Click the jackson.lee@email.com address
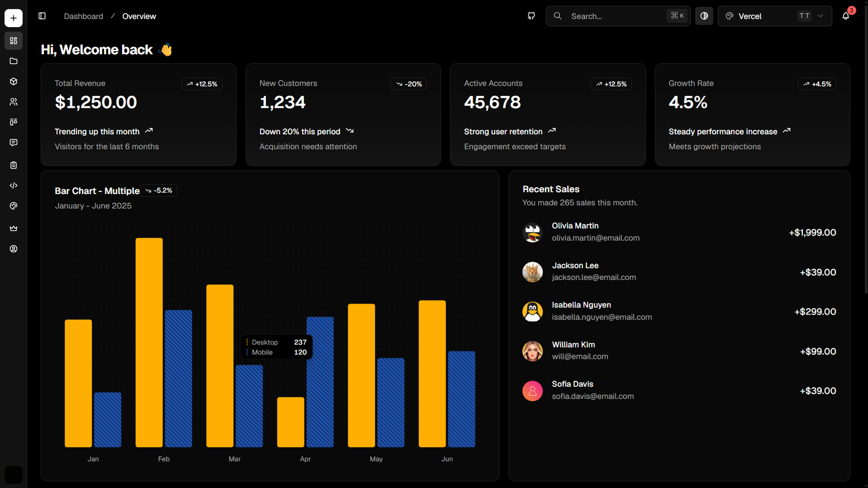Image resolution: width=868 pixels, height=488 pixels. [x=594, y=277]
